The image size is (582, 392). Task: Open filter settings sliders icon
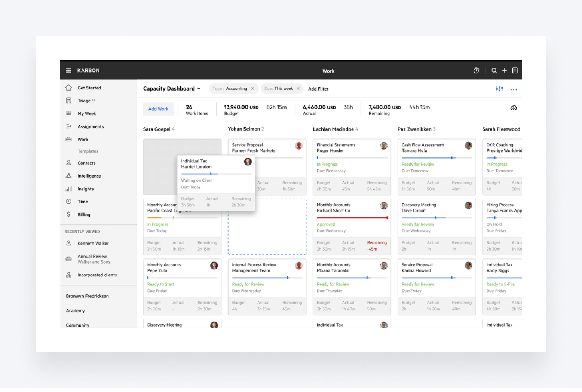click(499, 89)
